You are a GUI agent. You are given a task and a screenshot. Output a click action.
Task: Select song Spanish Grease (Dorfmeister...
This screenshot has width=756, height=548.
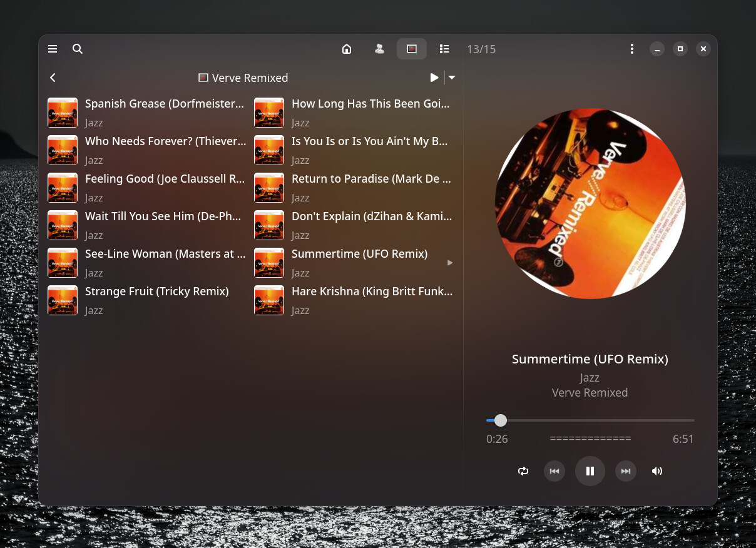pos(146,113)
